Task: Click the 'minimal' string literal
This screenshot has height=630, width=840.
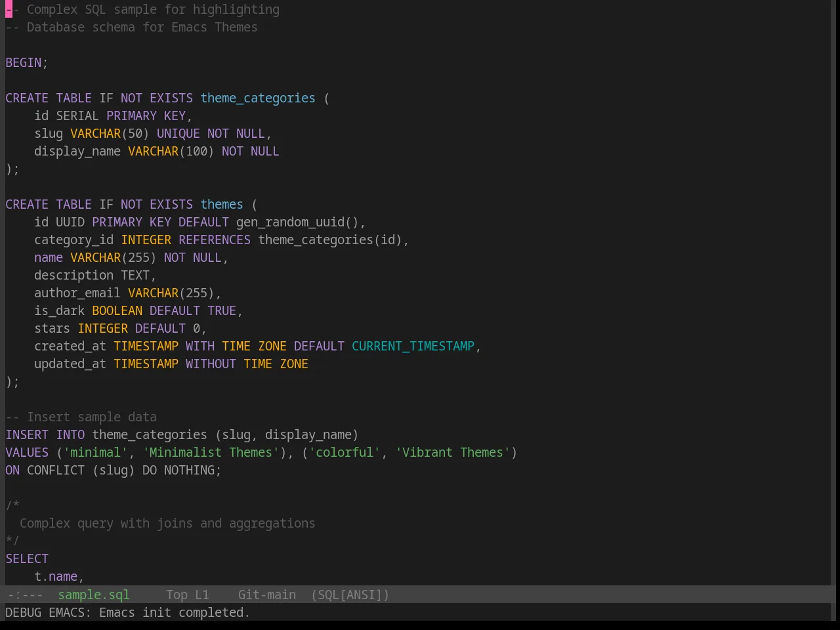Action: point(96,452)
